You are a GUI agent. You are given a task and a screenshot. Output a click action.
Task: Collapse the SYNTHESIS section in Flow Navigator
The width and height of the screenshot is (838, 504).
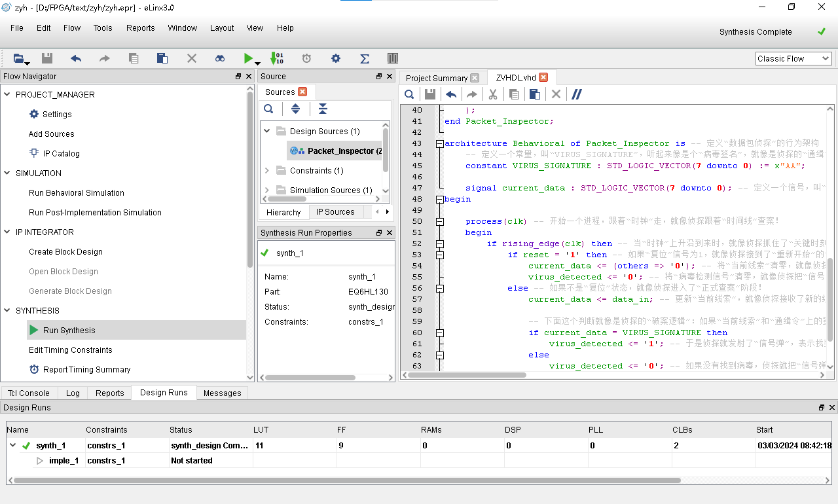[8, 310]
